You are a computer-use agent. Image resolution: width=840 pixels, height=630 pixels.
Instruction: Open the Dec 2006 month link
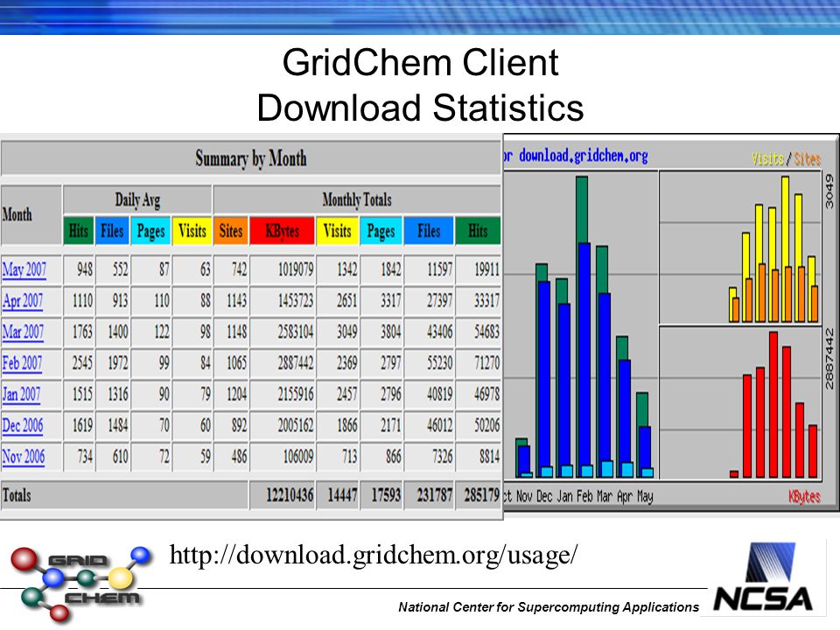click(23, 425)
